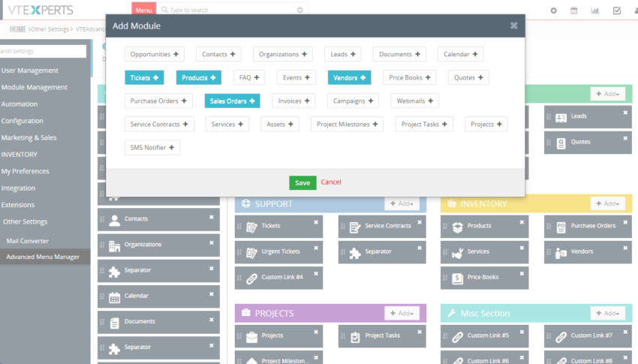Remove the Contacts menu item
The height and width of the screenshot is (364, 638).
212,217
